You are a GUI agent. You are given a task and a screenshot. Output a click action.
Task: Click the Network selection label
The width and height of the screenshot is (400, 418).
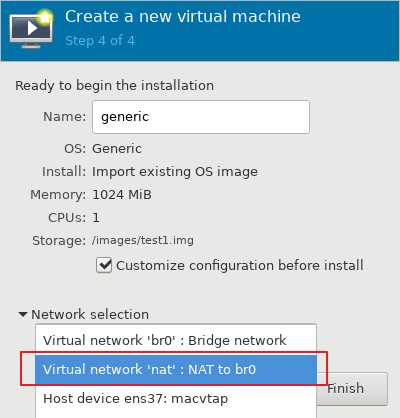pos(90,314)
